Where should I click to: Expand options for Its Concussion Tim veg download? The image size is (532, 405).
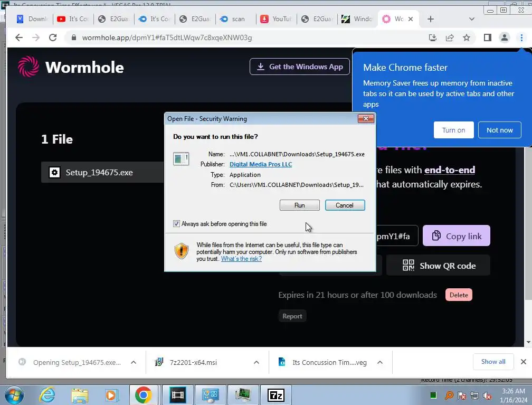[380, 362]
